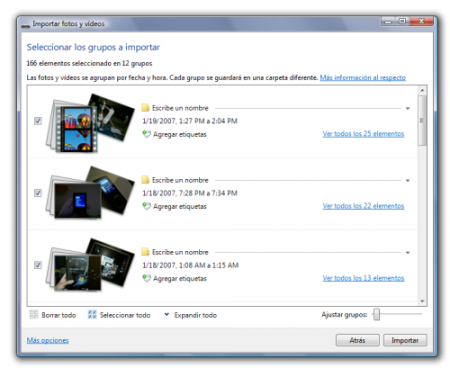Viewport: 450px width, 368px height.
Task: Click folder icon for the 7:28 PM group
Action: tap(145, 180)
